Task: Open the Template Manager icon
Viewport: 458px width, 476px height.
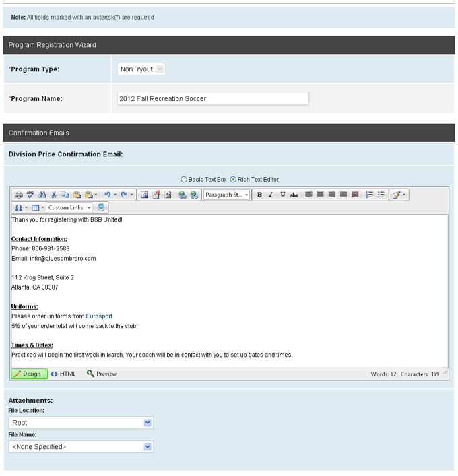Action: click(x=168, y=195)
